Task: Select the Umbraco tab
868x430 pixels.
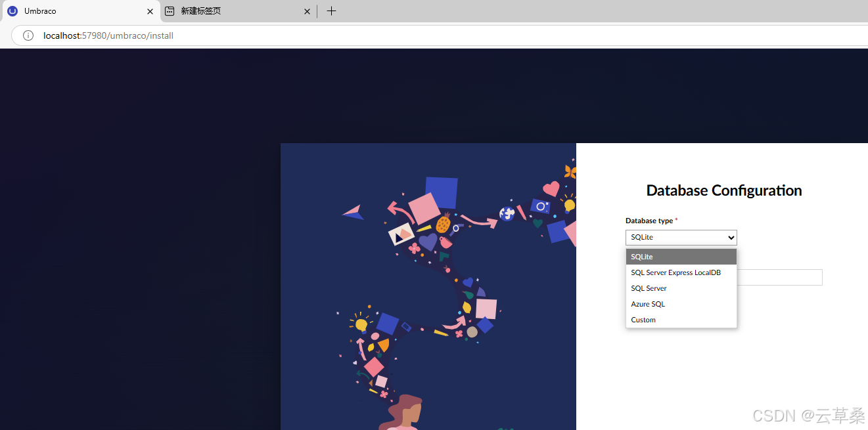Action: (x=80, y=11)
